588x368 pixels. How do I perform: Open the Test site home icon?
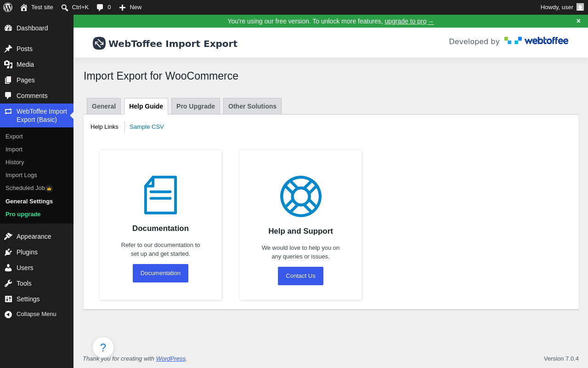(24, 7)
